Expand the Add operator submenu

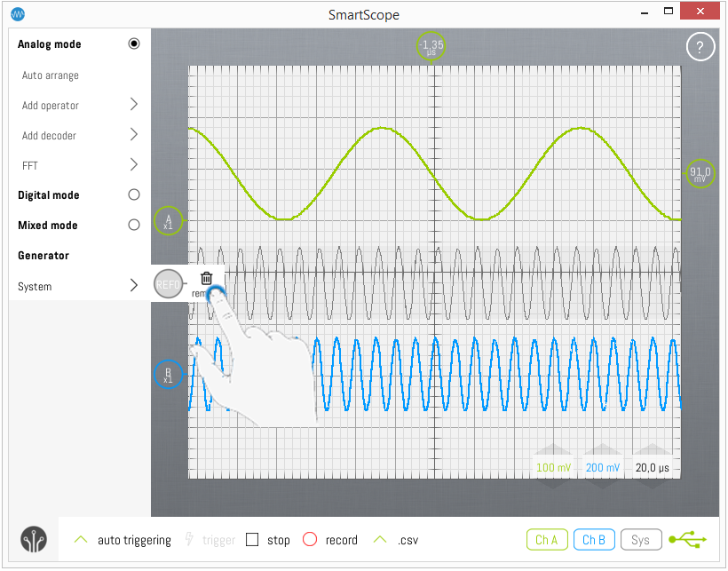click(x=134, y=105)
